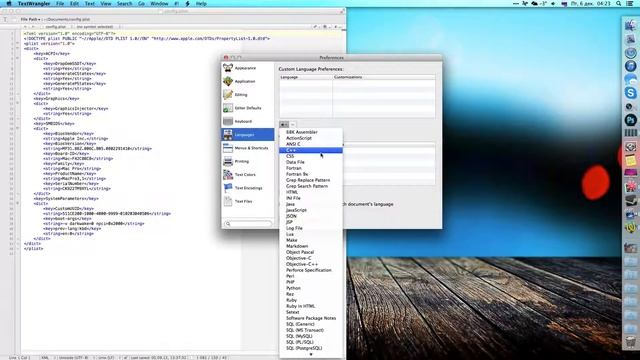This screenshot has width=640, height=360.
Task: Open the Scripts menu icon
Action: (x=187, y=4)
